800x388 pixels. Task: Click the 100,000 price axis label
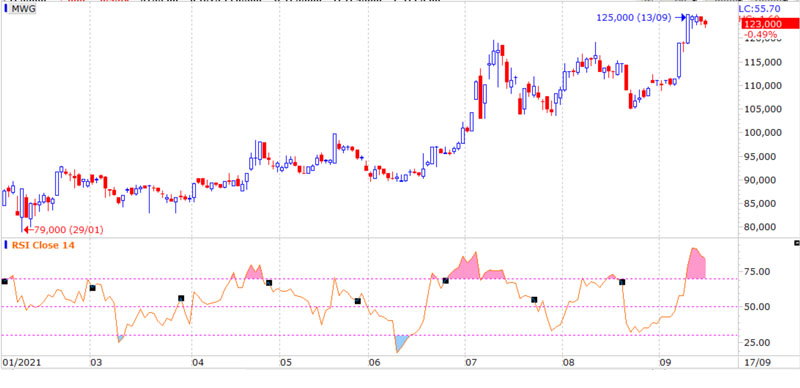pyautogui.click(x=764, y=133)
